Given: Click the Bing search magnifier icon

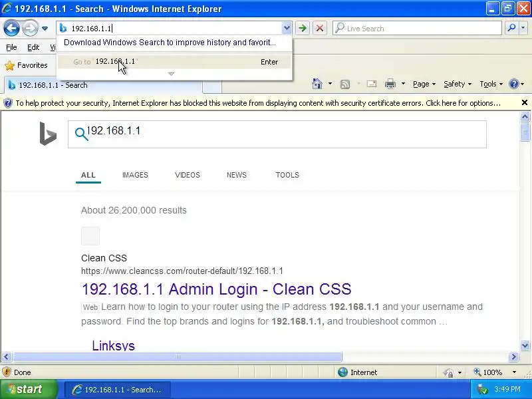Looking at the screenshot, I should 81,134.
